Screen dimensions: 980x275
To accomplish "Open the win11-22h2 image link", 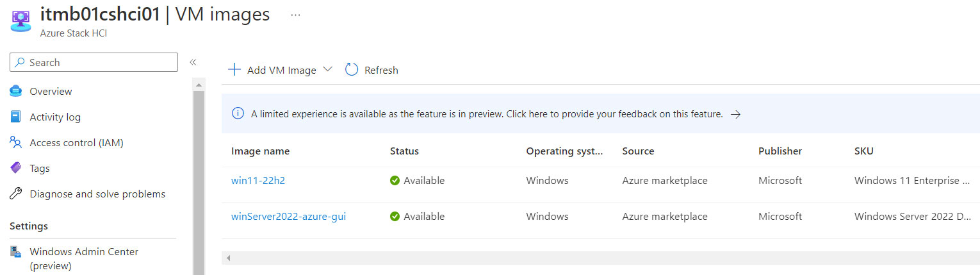I will coord(258,181).
